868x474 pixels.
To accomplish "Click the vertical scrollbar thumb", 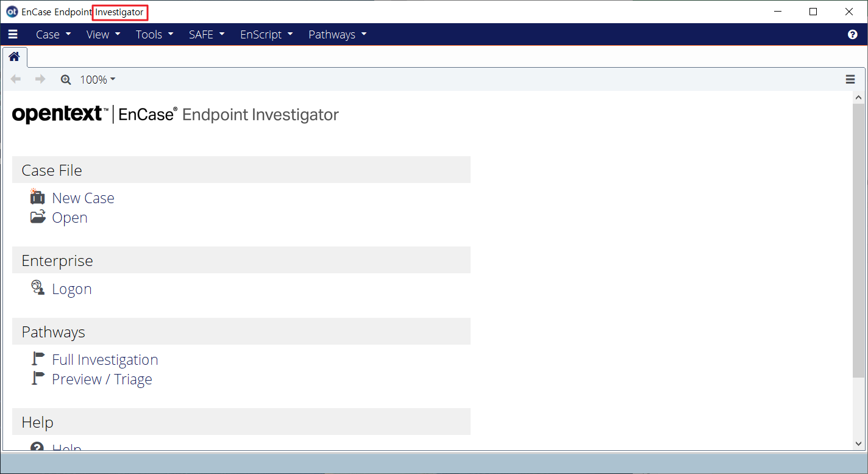I will [x=858, y=240].
